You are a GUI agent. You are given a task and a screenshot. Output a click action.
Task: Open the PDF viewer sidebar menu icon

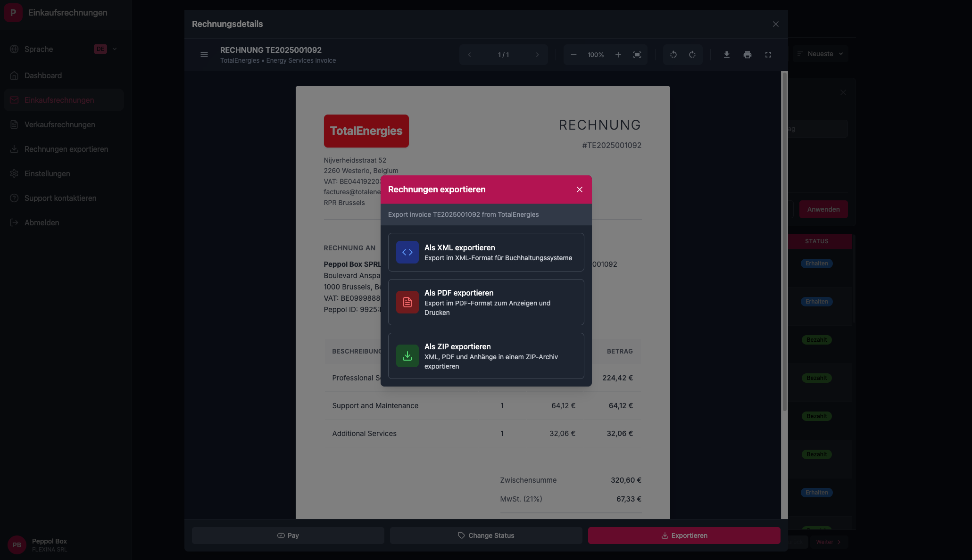(x=204, y=55)
